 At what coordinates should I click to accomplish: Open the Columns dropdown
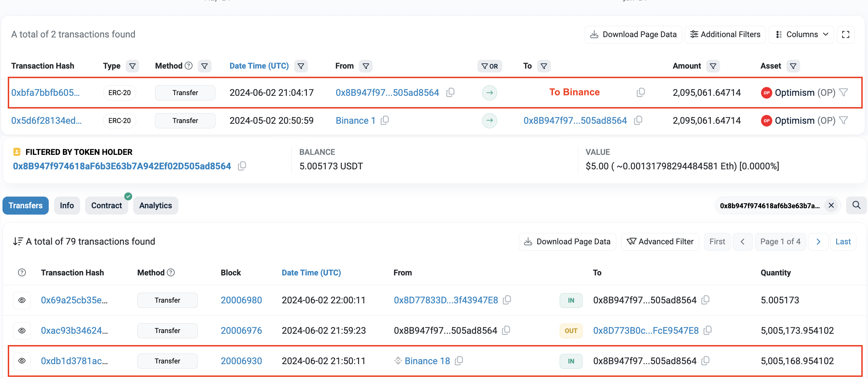pos(802,34)
